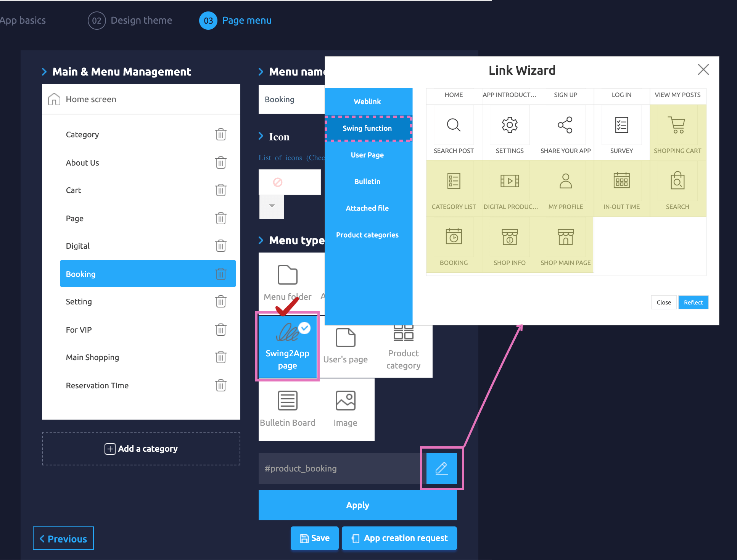
Task: Choose the Shop Info storefront icon
Action: pos(510,237)
